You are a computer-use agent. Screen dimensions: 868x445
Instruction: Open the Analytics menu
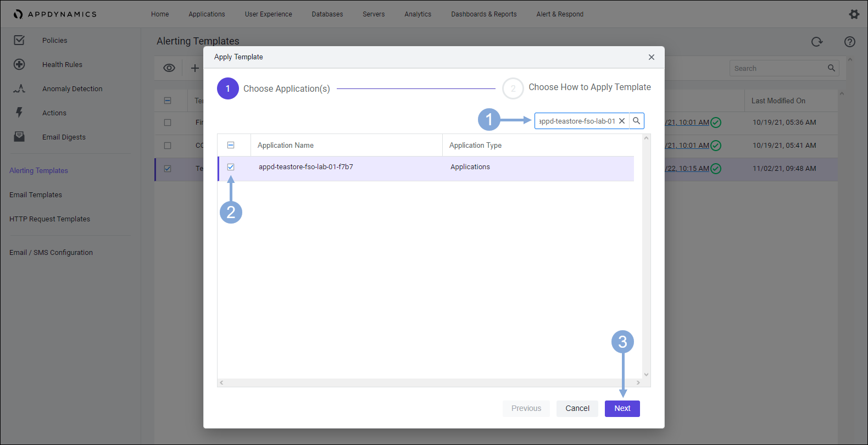pos(418,14)
